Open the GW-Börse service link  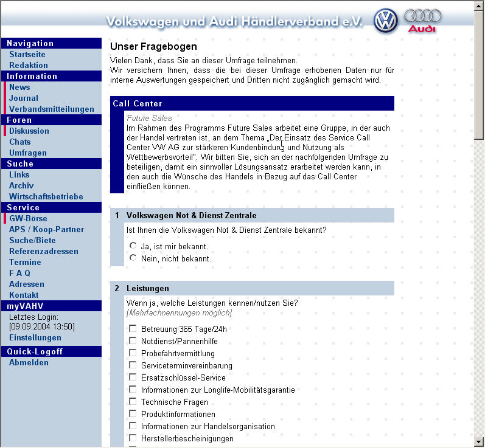[x=28, y=218]
